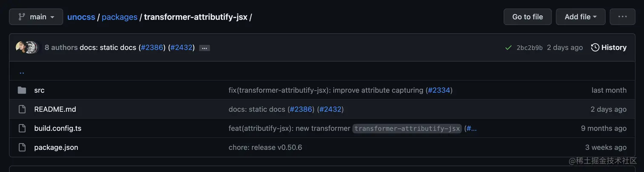Open the package.json file
Viewport: 644px width, 172px height.
click(56, 147)
